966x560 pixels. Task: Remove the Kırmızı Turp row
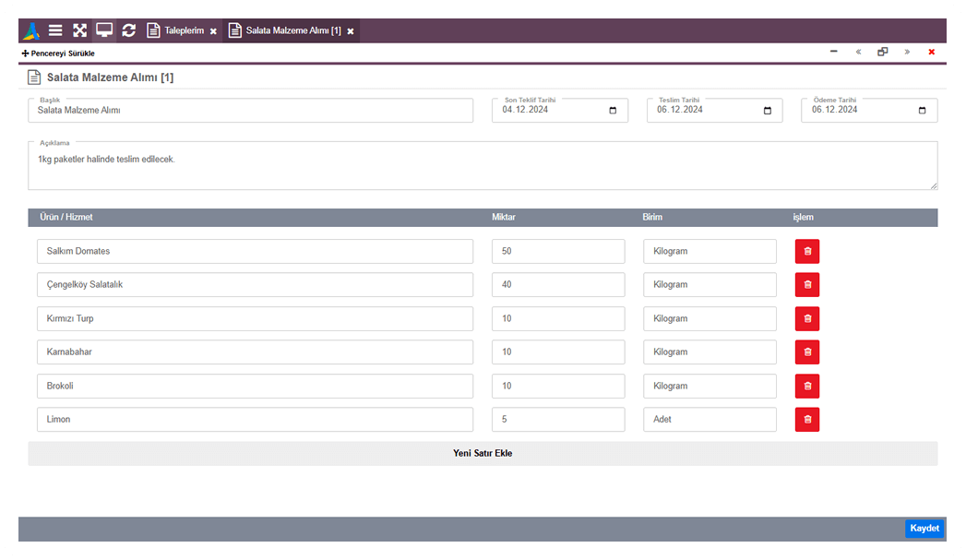tap(807, 318)
